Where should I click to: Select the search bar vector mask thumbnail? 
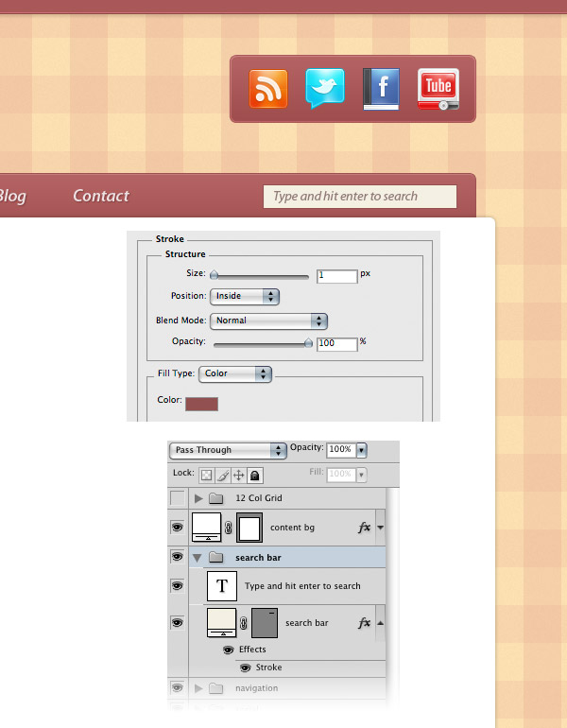click(265, 623)
